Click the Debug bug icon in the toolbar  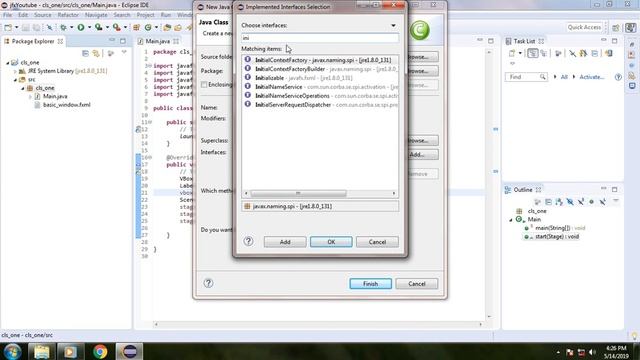coord(63,27)
